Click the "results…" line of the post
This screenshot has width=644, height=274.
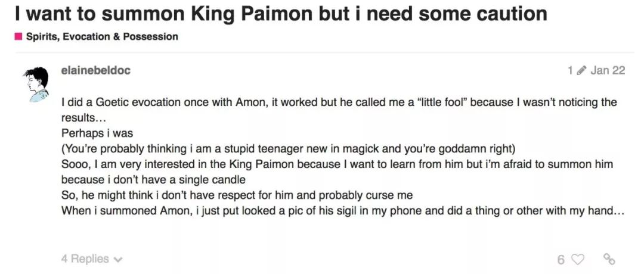[x=83, y=117]
